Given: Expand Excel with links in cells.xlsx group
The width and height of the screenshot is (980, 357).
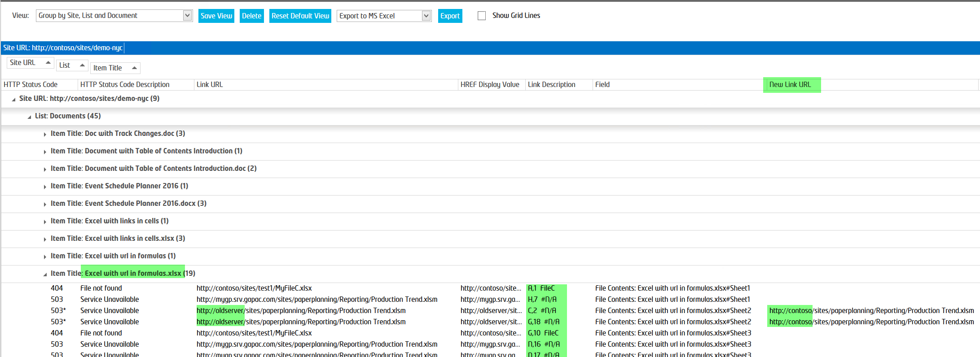Looking at the screenshot, I should point(45,239).
